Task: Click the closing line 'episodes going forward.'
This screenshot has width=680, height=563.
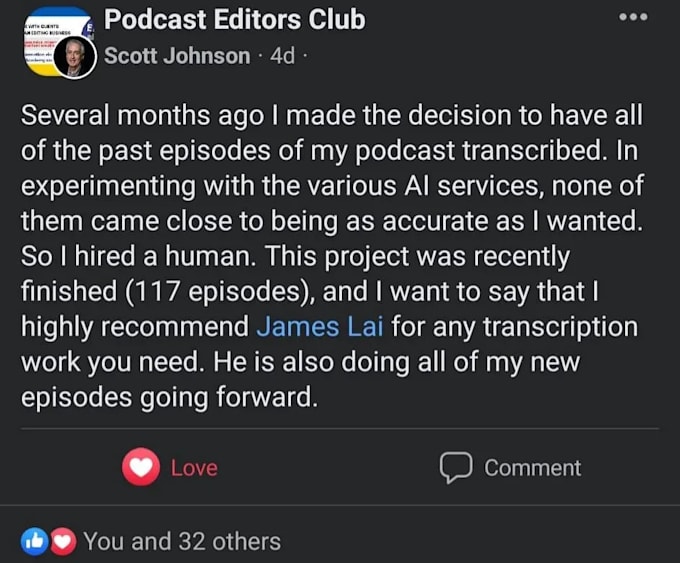Action: click(x=169, y=397)
